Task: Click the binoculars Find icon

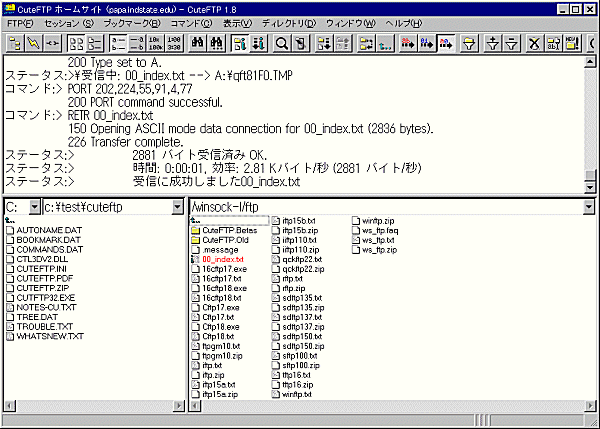Action: pyautogui.click(x=197, y=44)
